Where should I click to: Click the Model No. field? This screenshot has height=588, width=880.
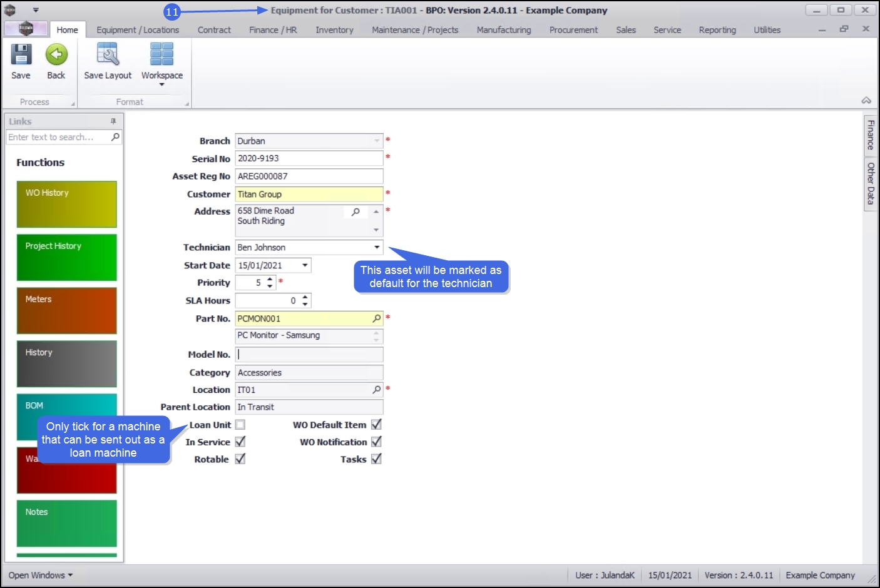(309, 355)
